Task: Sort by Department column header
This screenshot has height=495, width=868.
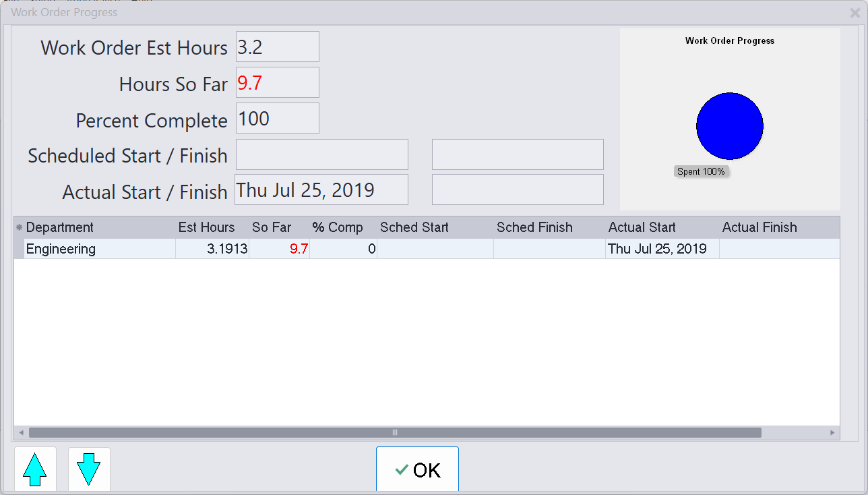Action: [60, 227]
